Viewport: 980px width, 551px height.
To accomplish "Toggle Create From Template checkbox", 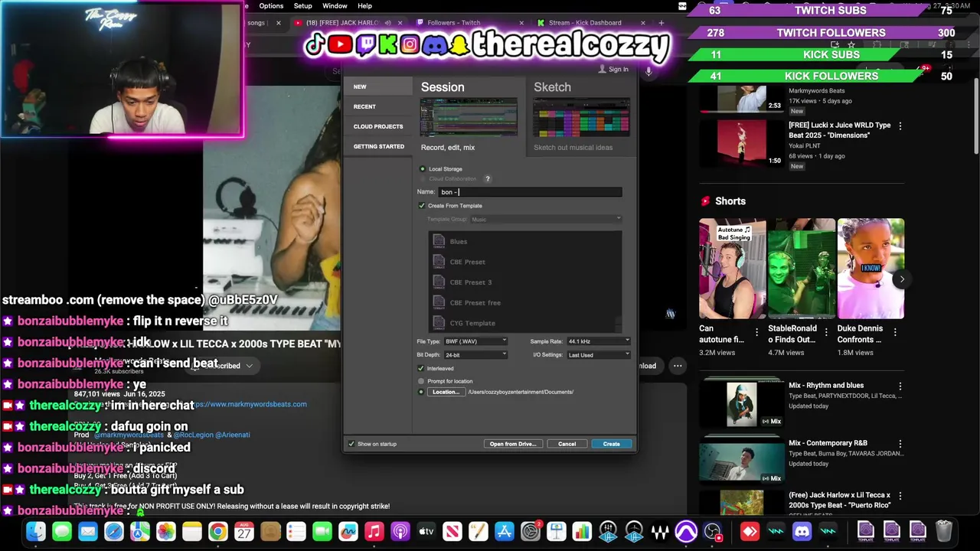I will click(422, 206).
